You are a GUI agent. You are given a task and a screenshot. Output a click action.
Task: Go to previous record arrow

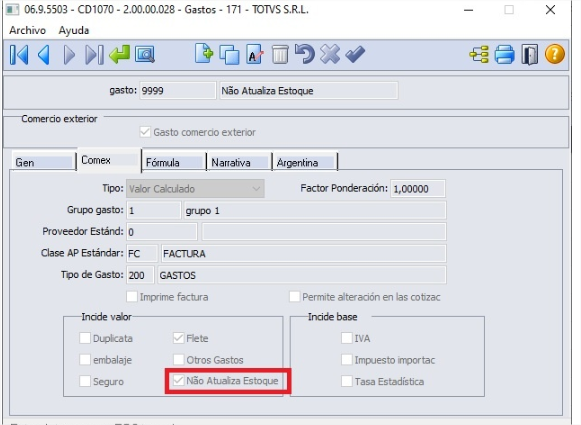[x=44, y=55]
